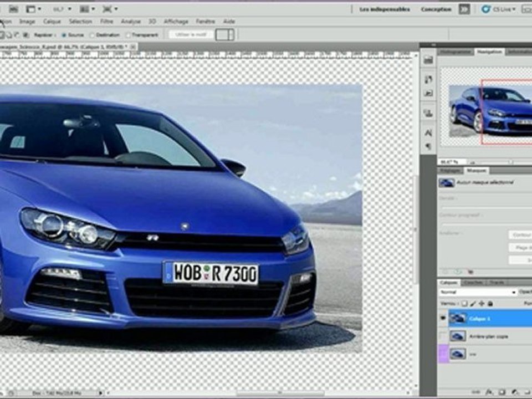Switch to Conception workspace
532x399 pixels.
pyautogui.click(x=436, y=9)
